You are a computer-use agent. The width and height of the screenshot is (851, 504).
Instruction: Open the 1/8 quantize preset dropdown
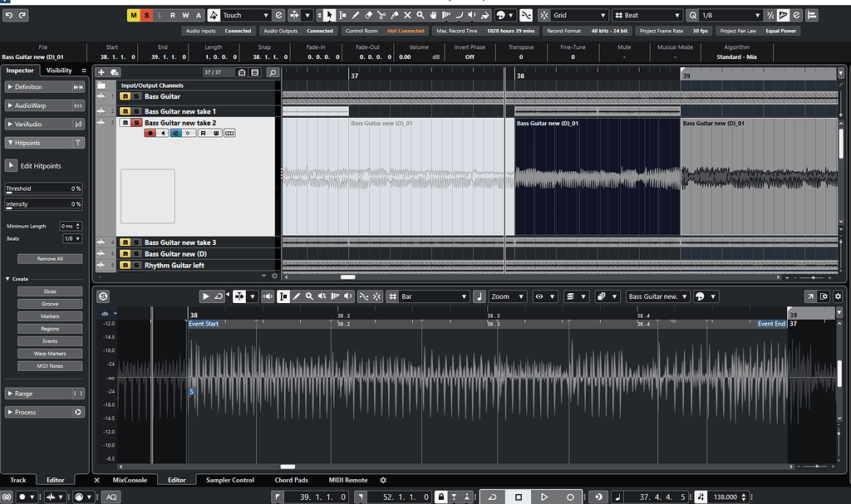click(x=729, y=15)
